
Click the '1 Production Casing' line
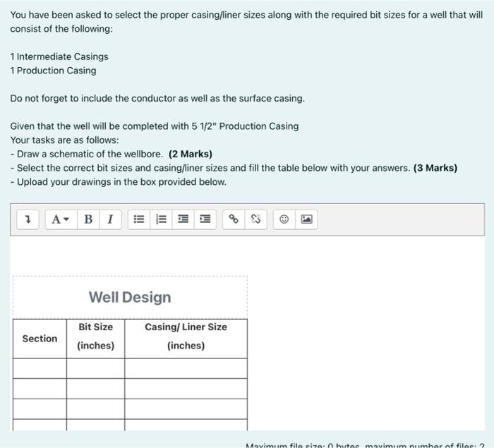[53, 71]
